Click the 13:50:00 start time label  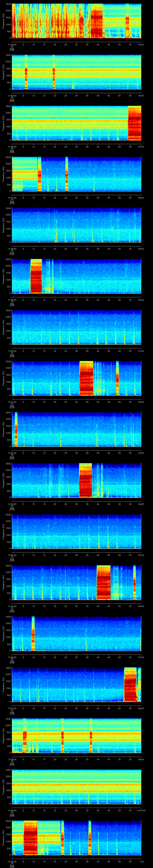point(12,351)
